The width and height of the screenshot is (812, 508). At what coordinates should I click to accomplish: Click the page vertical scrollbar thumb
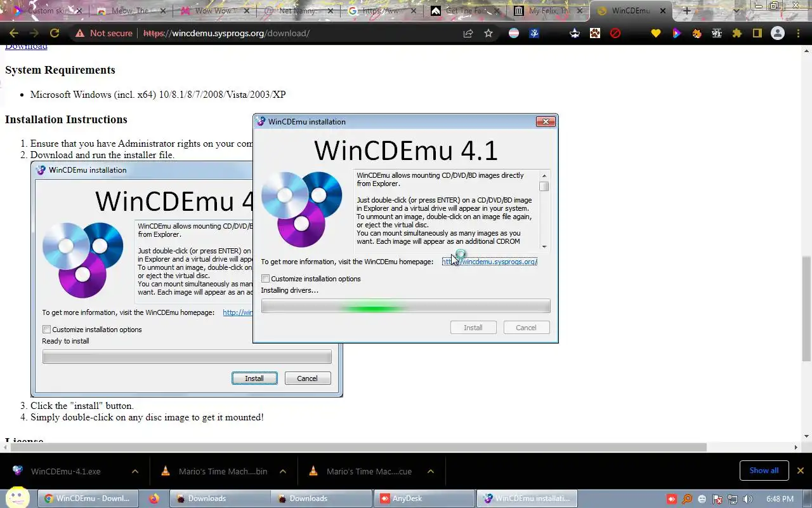click(x=806, y=309)
